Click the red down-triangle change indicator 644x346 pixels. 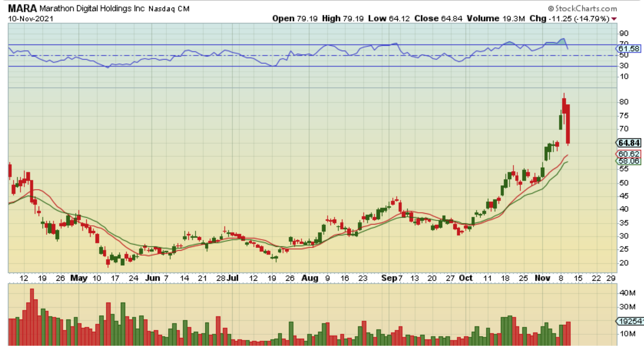click(614, 19)
